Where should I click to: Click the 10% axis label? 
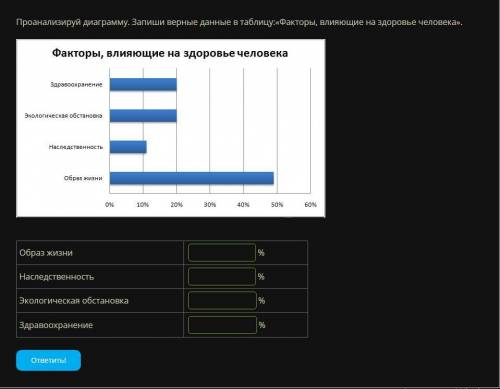(143, 205)
